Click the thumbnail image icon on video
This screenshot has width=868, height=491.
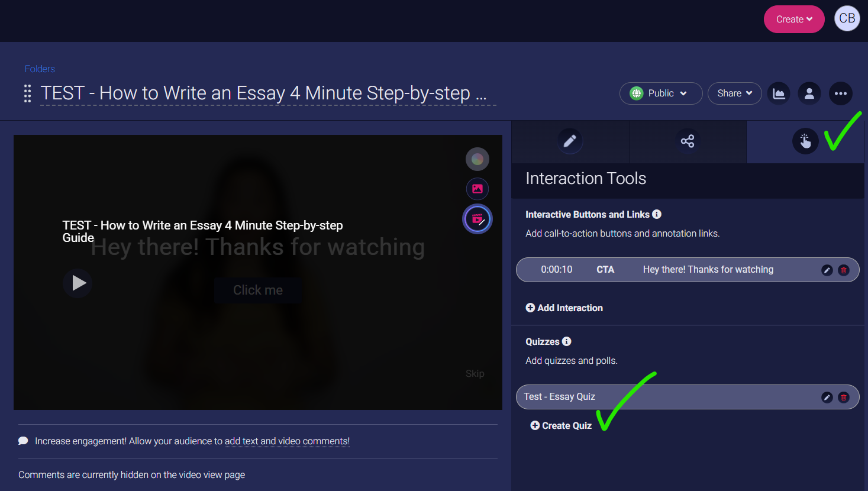[x=477, y=189]
